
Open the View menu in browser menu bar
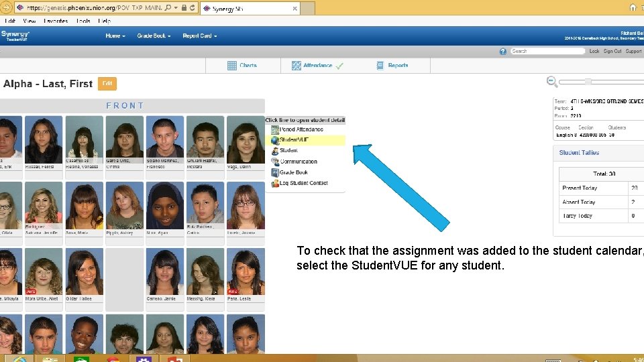(x=29, y=21)
